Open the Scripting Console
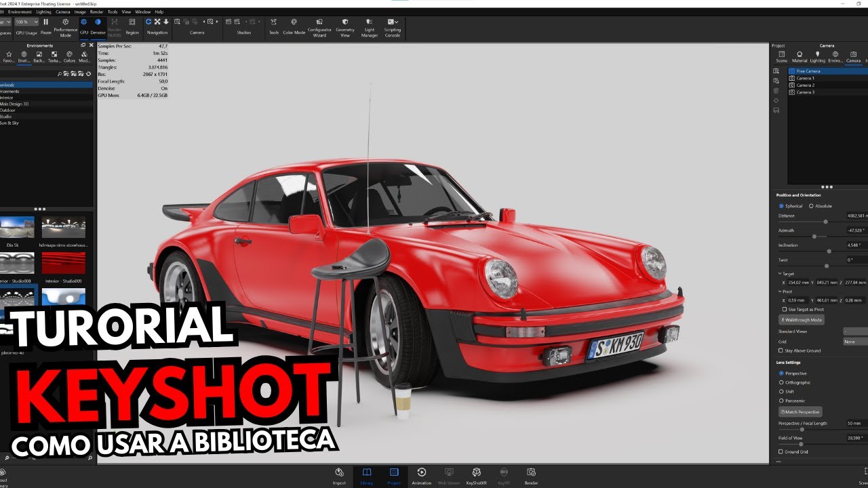868x488 pixels. (393, 27)
